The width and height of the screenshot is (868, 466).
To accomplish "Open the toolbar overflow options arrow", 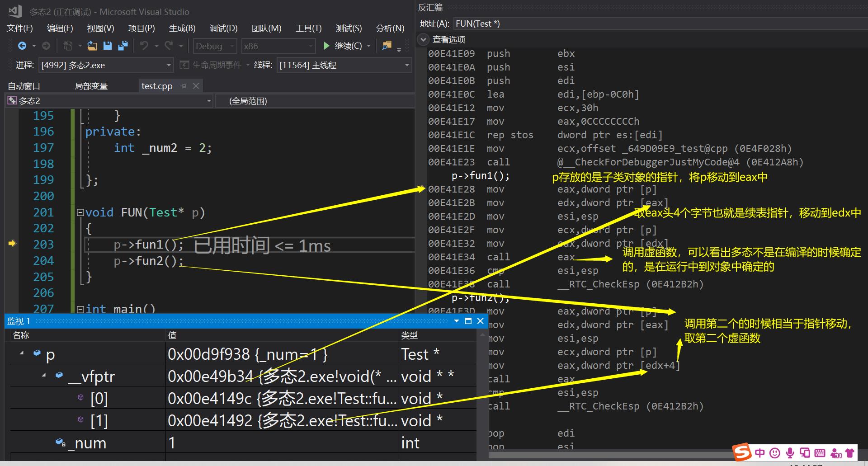I will pos(399,49).
